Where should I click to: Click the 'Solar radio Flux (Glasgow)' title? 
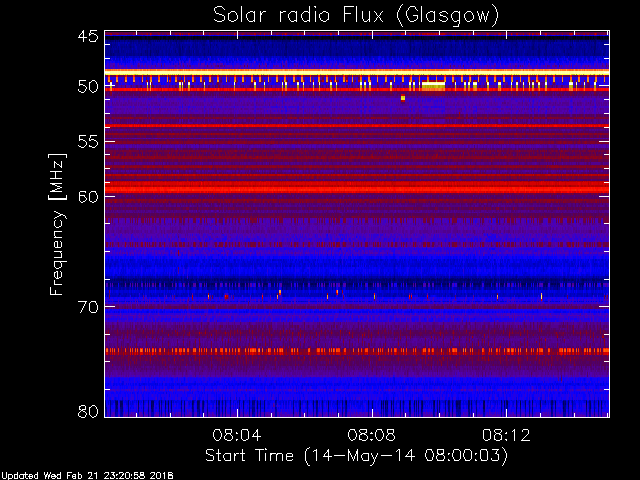(x=356, y=16)
